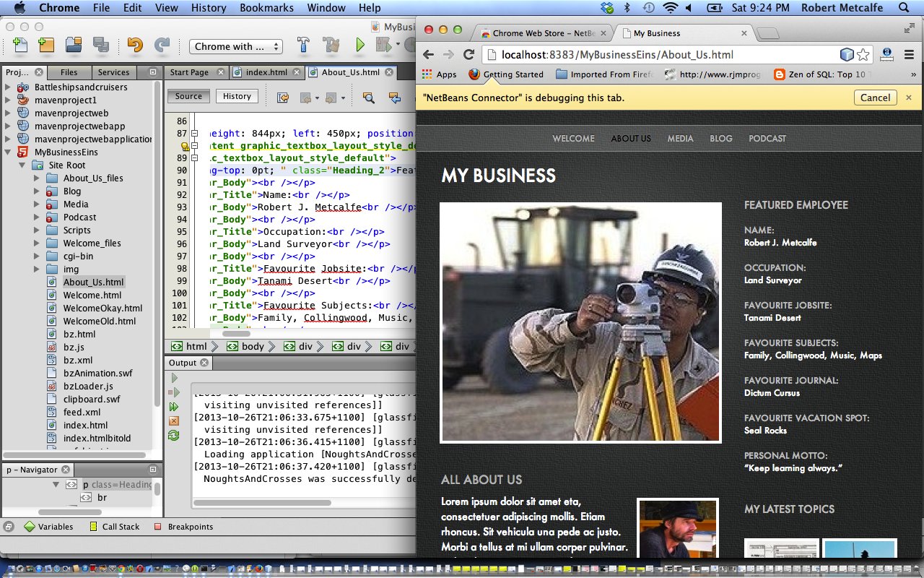Viewport: 924px width, 578px height.
Task: Toggle the Source editor view button
Action: pyautogui.click(x=188, y=96)
